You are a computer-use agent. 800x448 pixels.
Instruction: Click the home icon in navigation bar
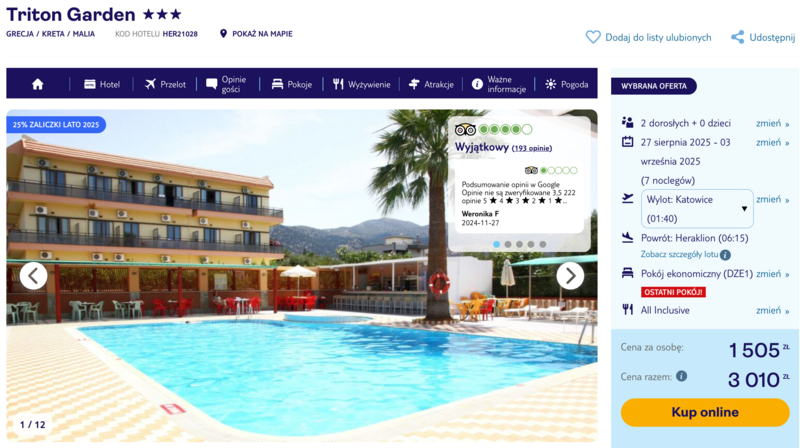(x=38, y=84)
